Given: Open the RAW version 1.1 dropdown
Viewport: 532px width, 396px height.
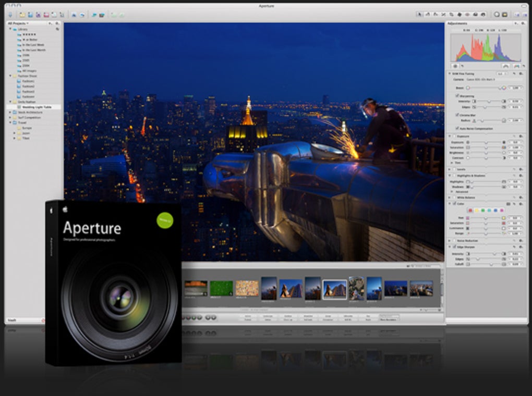Looking at the screenshot, I should pyautogui.click(x=502, y=73).
